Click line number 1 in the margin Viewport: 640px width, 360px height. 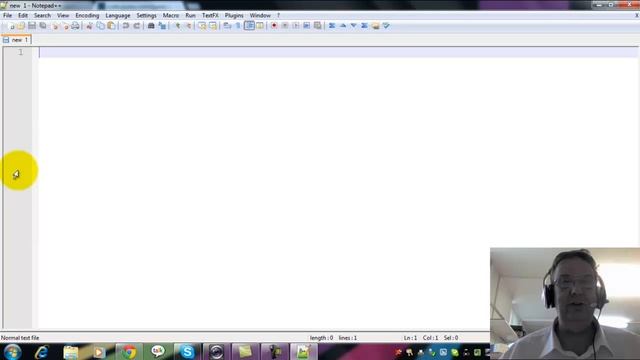click(20, 52)
